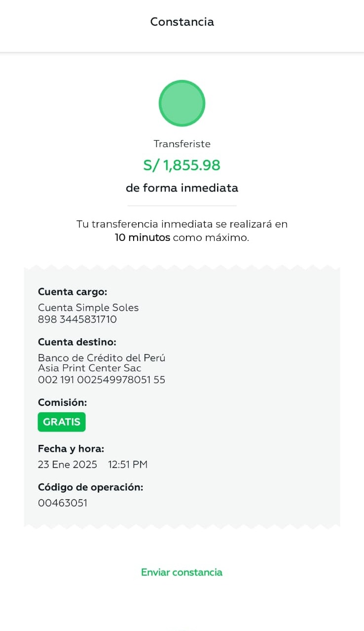The width and height of the screenshot is (364, 631).
Task: Select the date 23 Ene 2025
Action: point(68,465)
